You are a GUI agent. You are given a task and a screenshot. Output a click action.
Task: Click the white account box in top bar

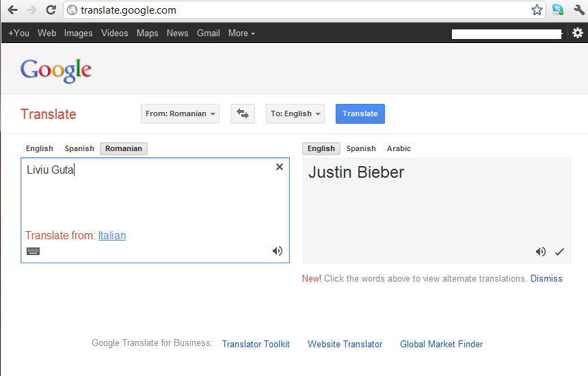pos(507,34)
